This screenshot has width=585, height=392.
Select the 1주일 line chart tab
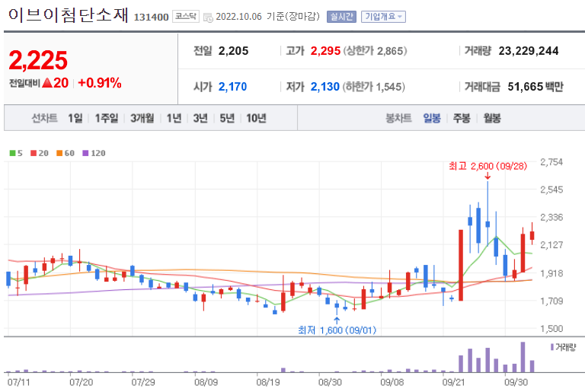pos(107,118)
